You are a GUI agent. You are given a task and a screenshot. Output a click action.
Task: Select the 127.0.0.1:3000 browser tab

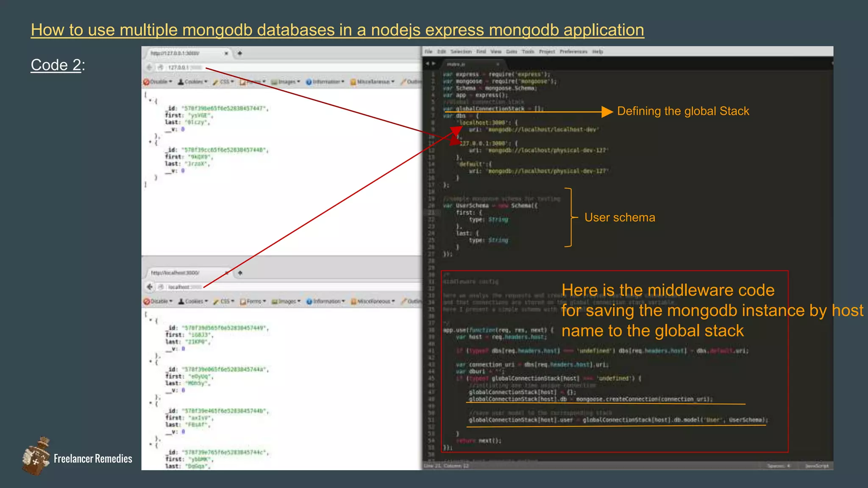pos(189,53)
